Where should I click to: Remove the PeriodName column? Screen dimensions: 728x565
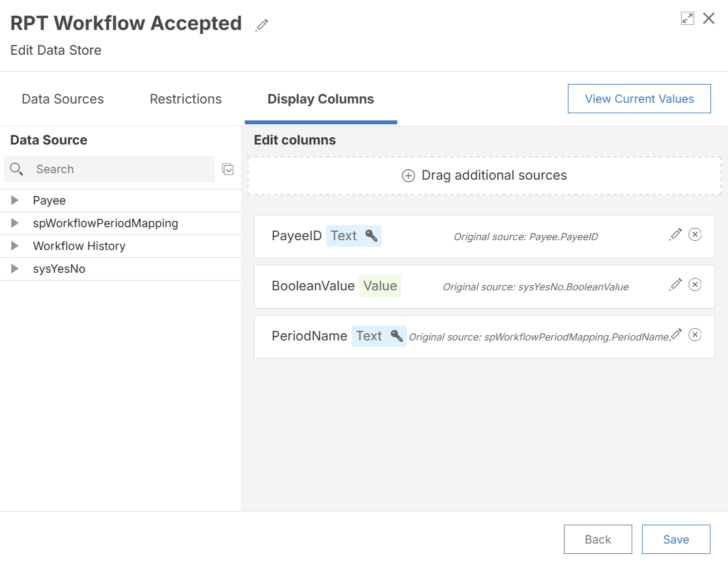(x=695, y=335)
